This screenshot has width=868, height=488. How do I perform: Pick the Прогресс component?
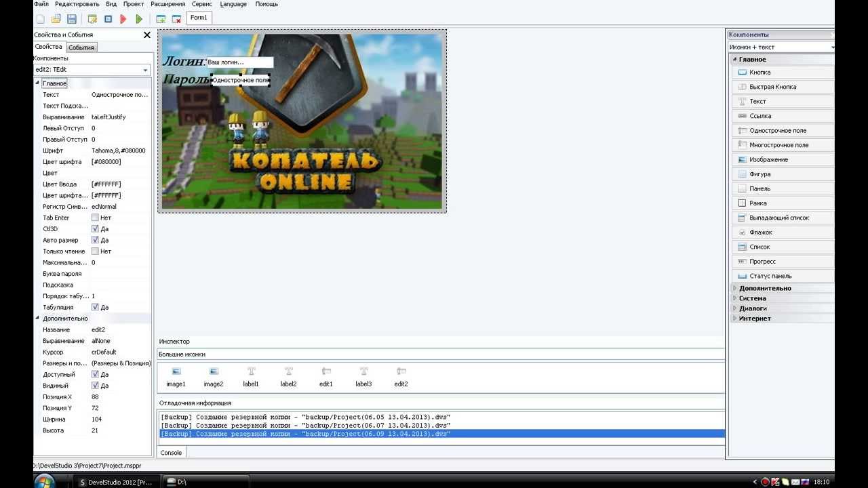tap(783, 262)
